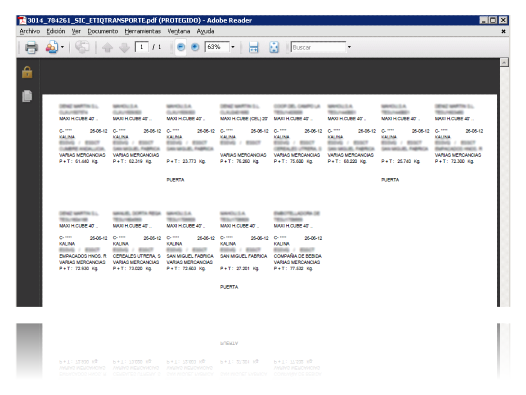Open the Documento menu
The image size is (526, 395).
coord(103,31)
